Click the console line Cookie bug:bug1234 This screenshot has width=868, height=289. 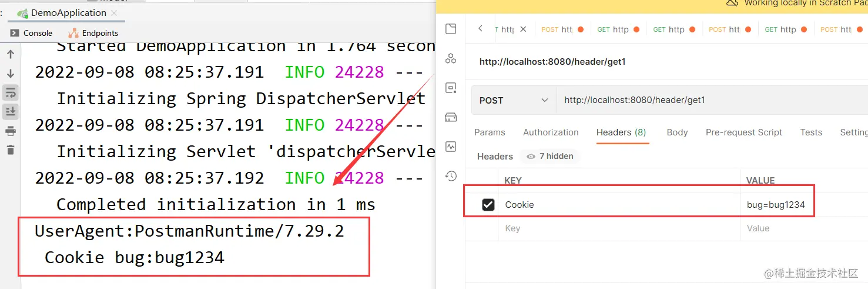(135, 258)
